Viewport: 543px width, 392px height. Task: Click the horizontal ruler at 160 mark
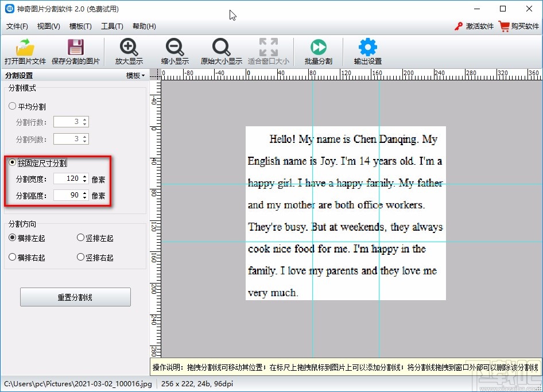coord(377,73)
